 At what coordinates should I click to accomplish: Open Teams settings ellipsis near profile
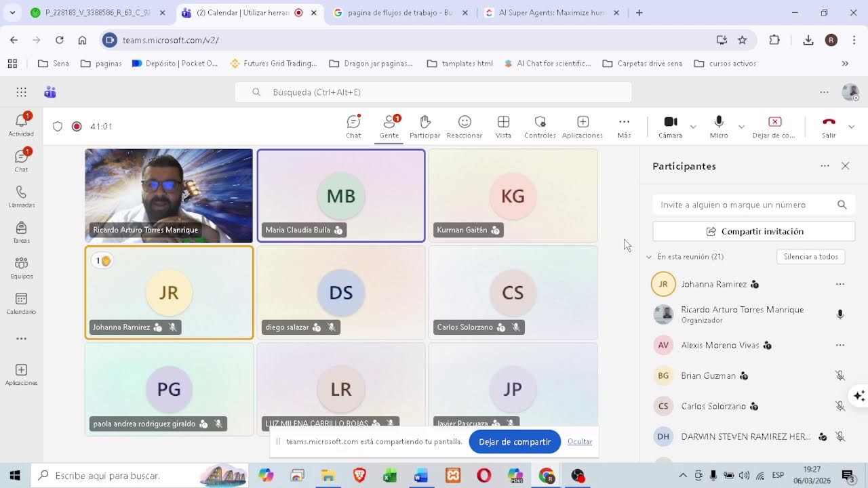(x=824, y=92)
